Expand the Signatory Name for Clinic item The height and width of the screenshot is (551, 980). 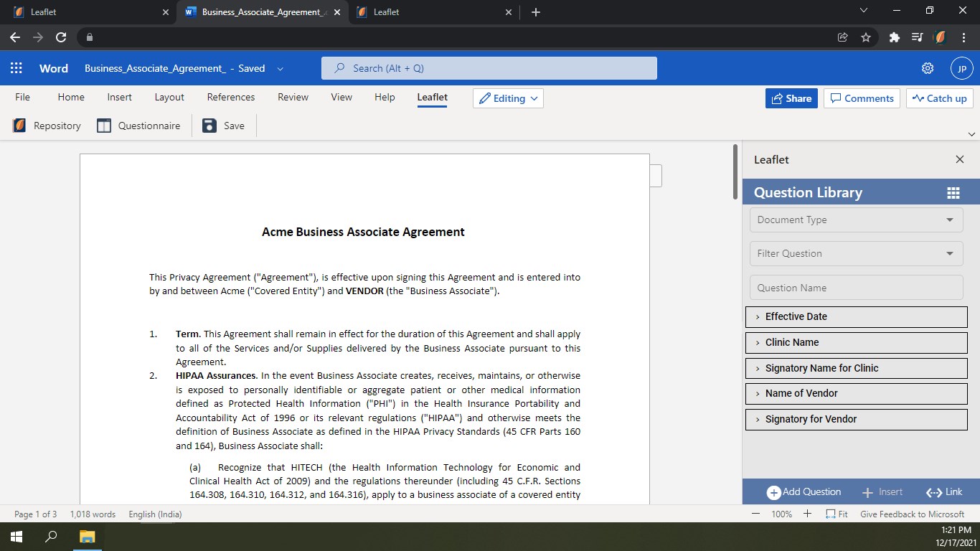coord(856,368)
